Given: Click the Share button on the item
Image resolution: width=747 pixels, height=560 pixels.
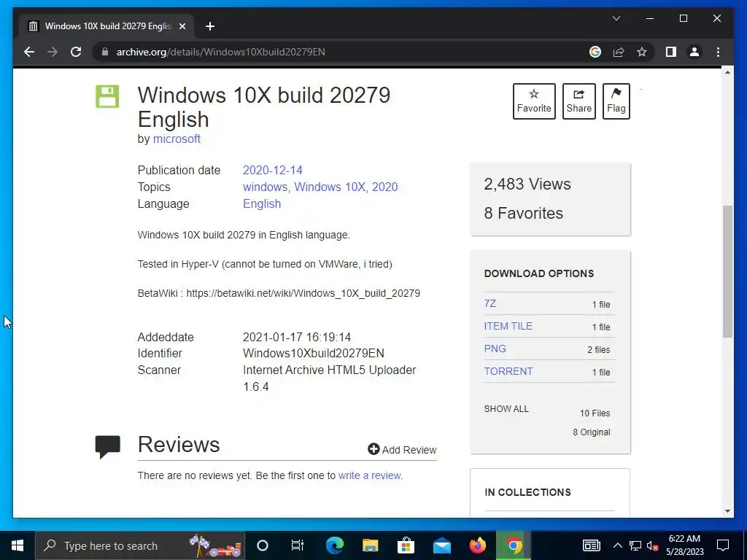Looking at the screenshot, I should pos(578,101).
